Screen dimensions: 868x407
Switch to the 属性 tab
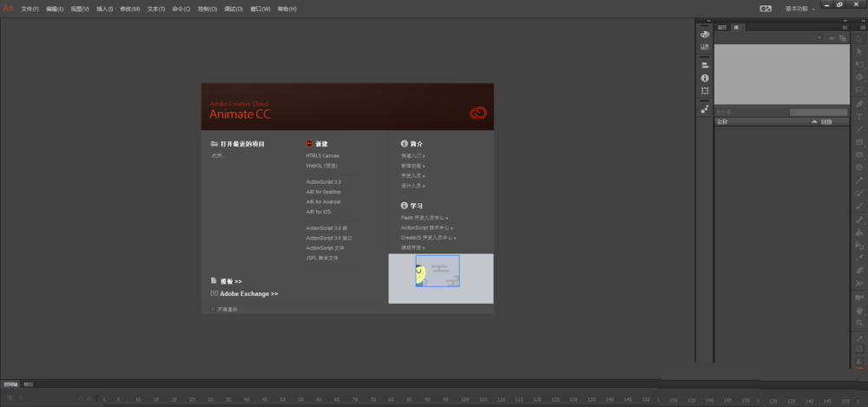(x=722, y=27)
